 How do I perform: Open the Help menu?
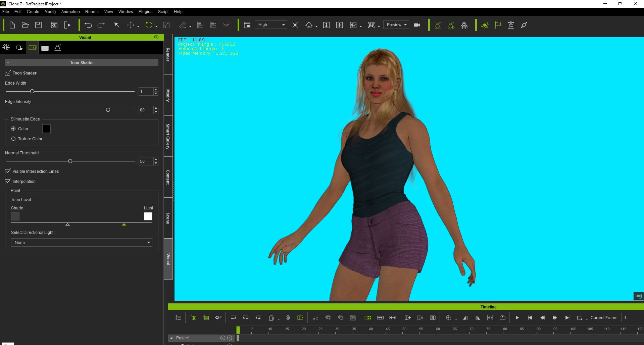pyautogui.click(x=178, y=12)
